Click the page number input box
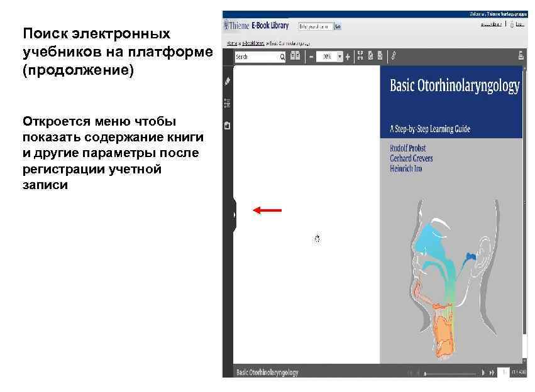Screen dimensions: 535x392 click(504, 373)
